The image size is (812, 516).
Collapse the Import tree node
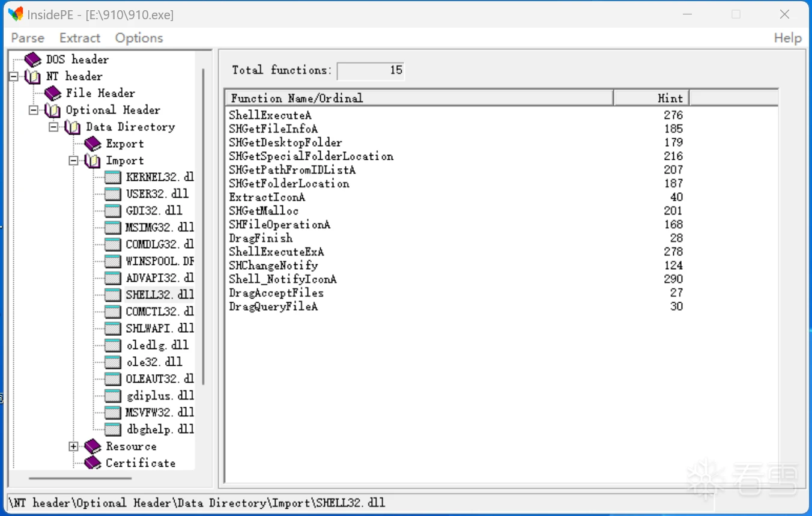73,160
